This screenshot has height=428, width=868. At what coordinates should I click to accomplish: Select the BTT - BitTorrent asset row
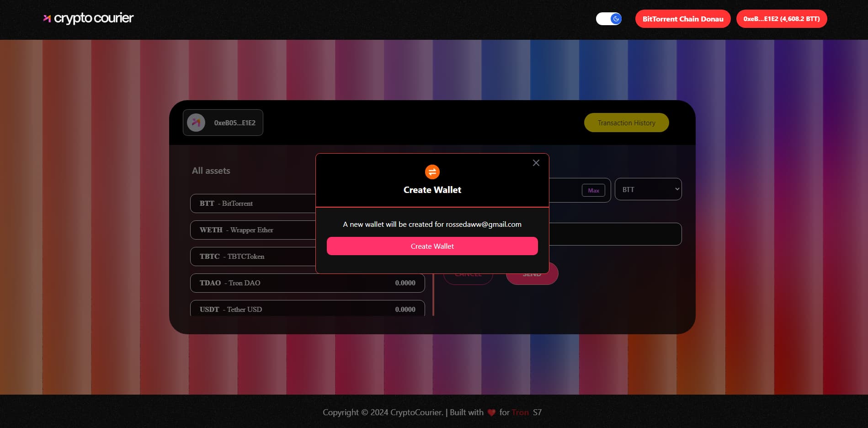click(253, 203)
